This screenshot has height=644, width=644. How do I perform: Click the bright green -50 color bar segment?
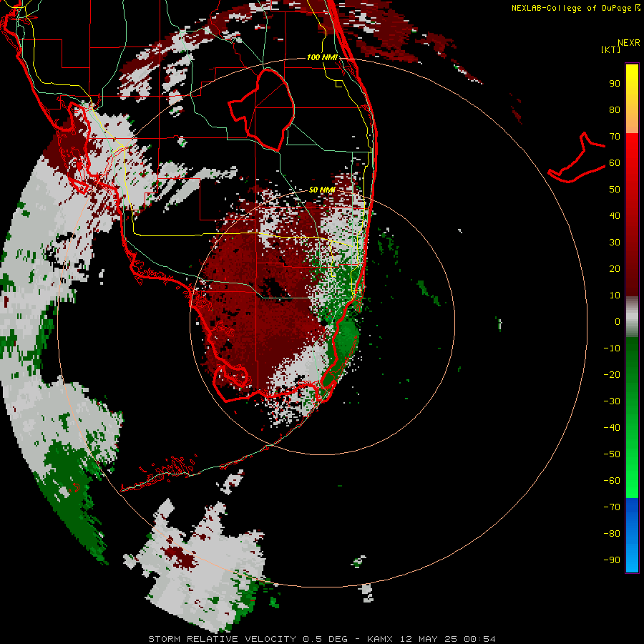click(x=632, y=454)
